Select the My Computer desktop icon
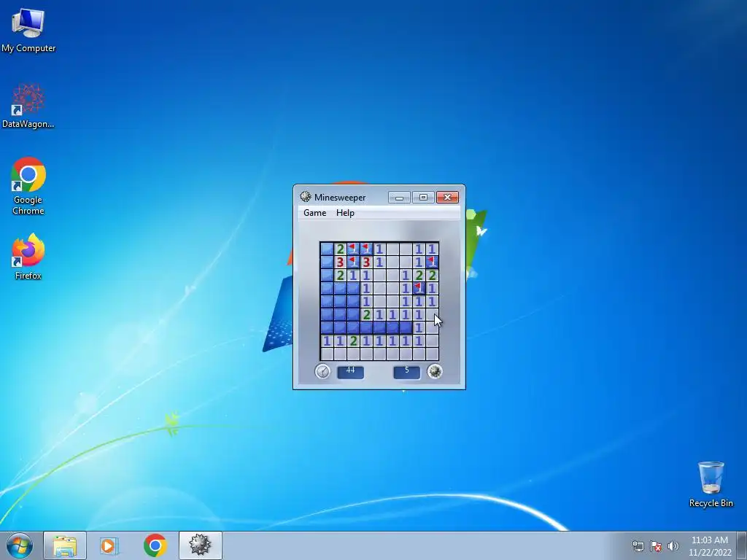The width and height of the screenshot is (747, 560). (x=28, y=30)
